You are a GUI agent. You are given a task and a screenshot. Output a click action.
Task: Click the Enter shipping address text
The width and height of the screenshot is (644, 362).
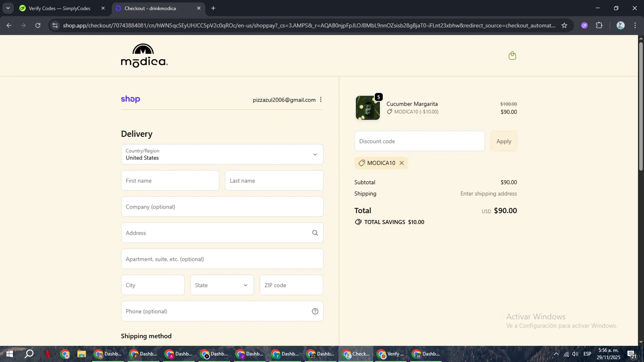pyautogui.click(x=489, y=194)
